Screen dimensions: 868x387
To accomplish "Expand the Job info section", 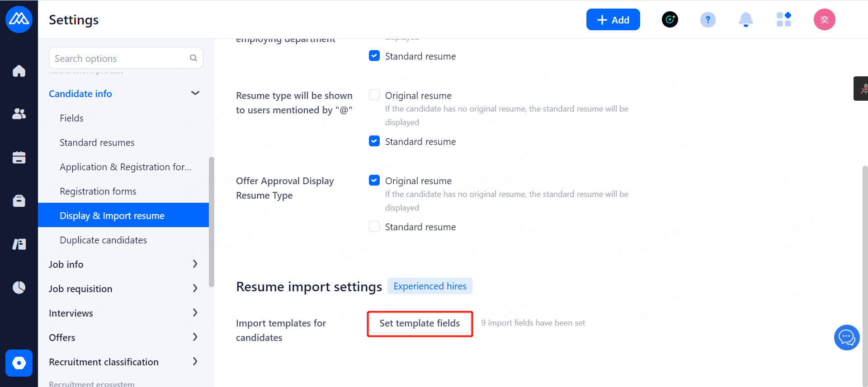I will (x=195, y=264).
